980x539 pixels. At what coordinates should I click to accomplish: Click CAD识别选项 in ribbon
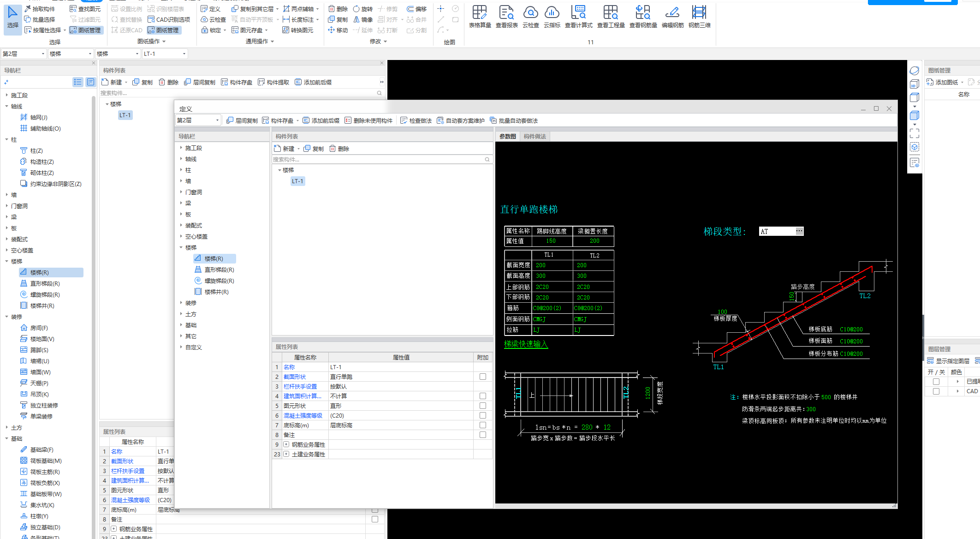(169, 19)
